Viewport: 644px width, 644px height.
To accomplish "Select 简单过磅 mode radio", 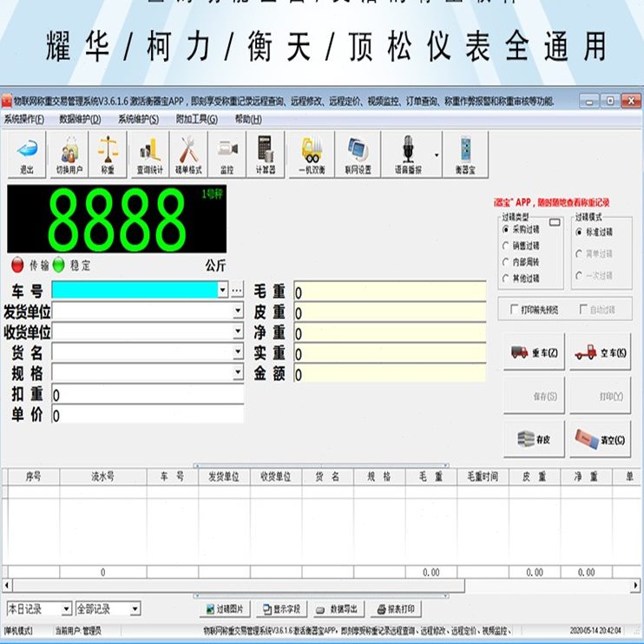I will 579,253.
